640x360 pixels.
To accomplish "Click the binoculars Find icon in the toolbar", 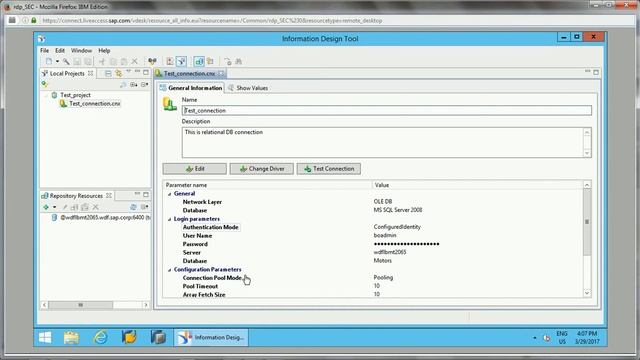I will (152, 62).
